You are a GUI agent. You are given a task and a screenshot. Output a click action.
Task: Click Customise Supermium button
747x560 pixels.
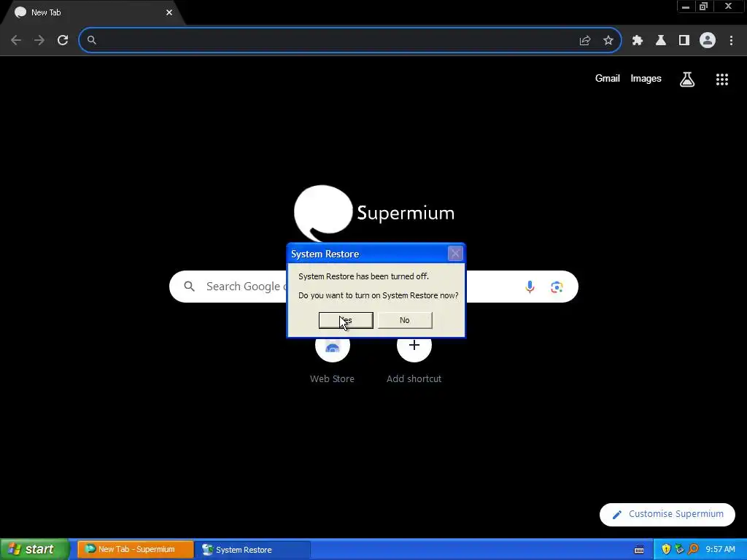(x=667, y=514)
